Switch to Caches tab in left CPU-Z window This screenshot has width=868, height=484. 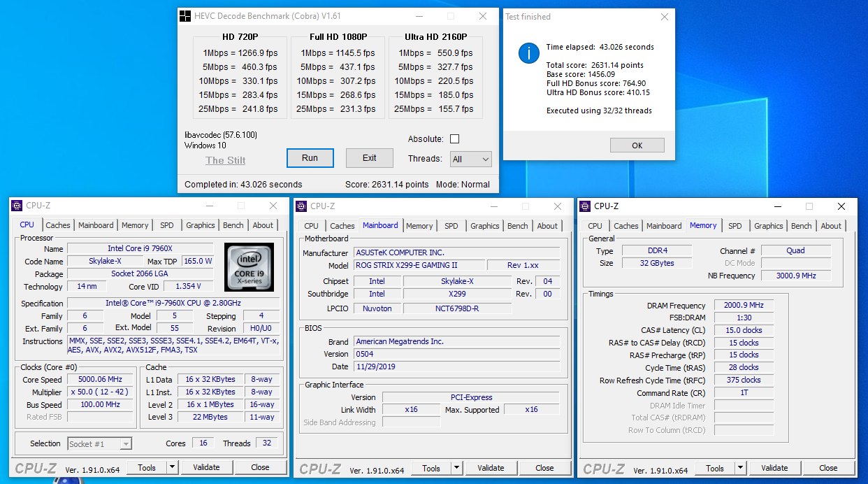58,225
